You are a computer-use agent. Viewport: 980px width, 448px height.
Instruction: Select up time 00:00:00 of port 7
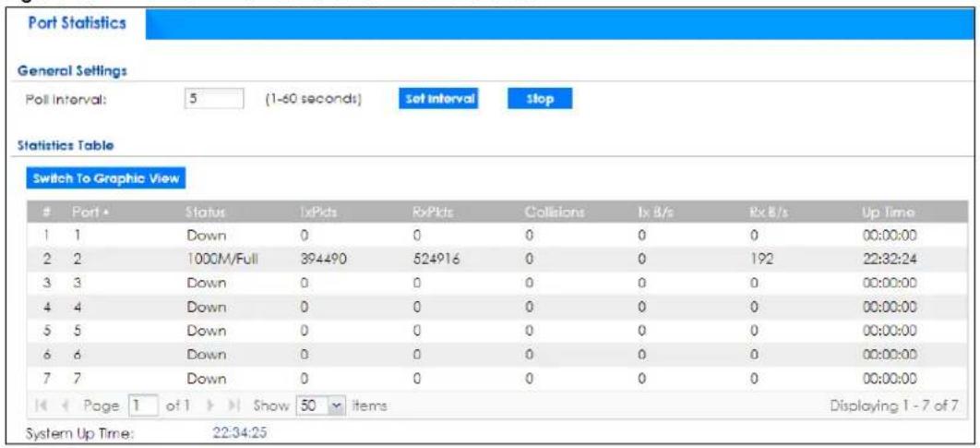[890, 379]
